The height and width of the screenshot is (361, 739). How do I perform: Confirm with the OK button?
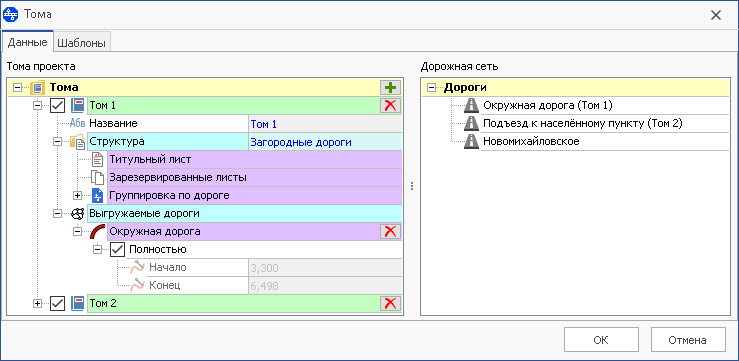coord(601,340)
